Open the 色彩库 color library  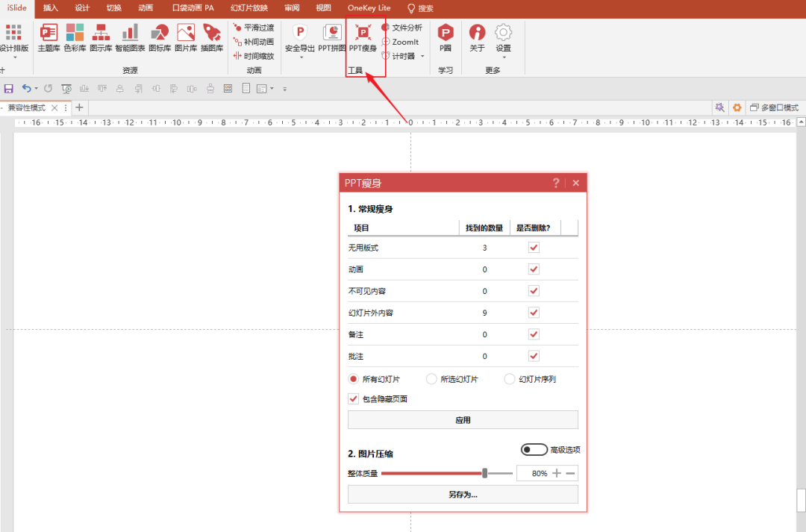[75, 37]
